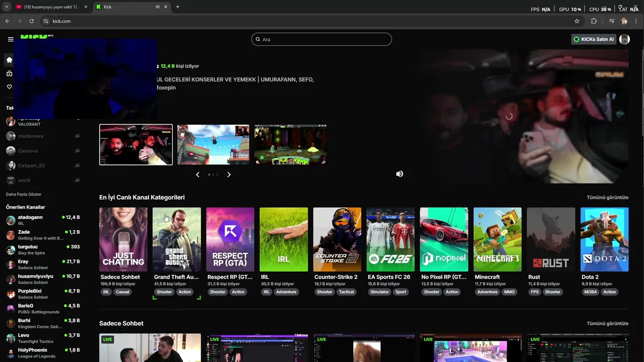Mute the Kick tab audio icon
The height and width of the screenshot is (362, 644).
coord(157,7)
